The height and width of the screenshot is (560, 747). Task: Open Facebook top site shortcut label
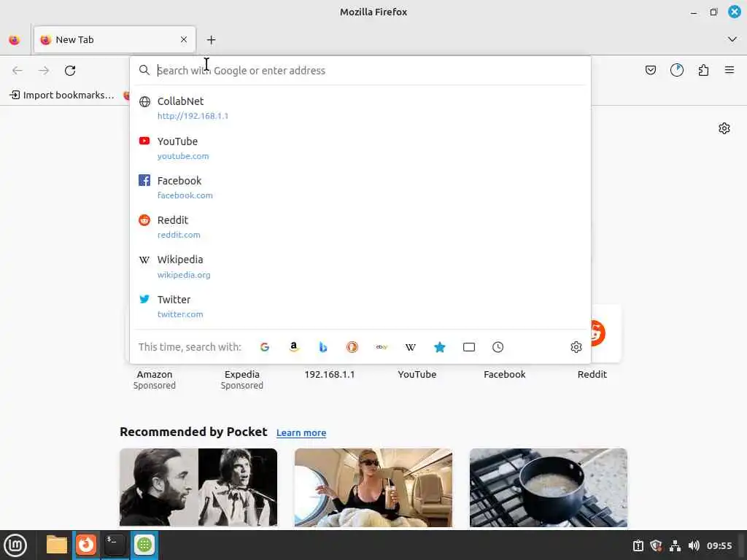tap(505, 374)
